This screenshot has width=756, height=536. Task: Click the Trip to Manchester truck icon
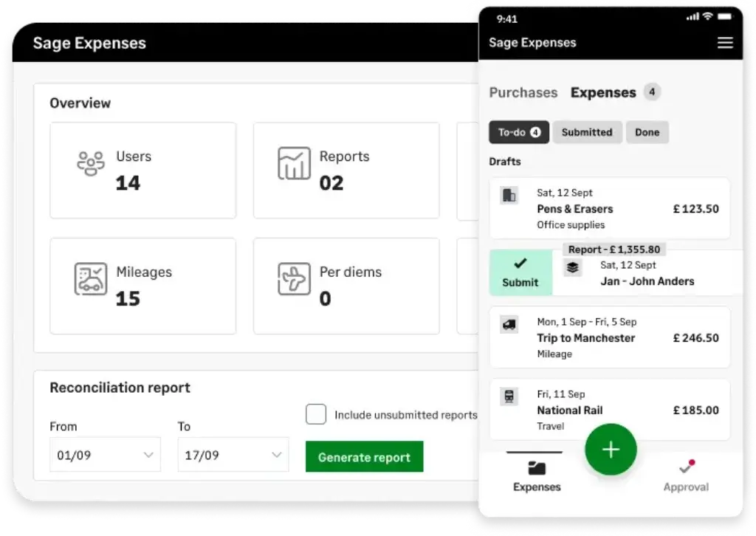coord(509,325)
